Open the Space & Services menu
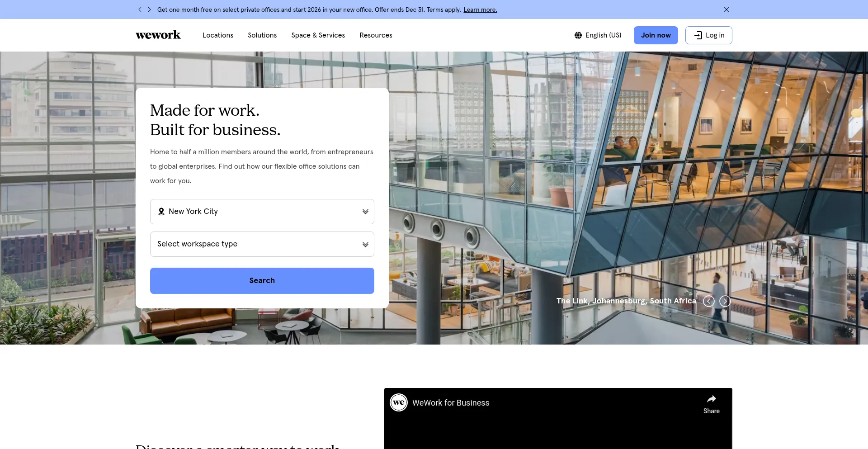The width and height of the screenshot is (868, 449). 318,35
